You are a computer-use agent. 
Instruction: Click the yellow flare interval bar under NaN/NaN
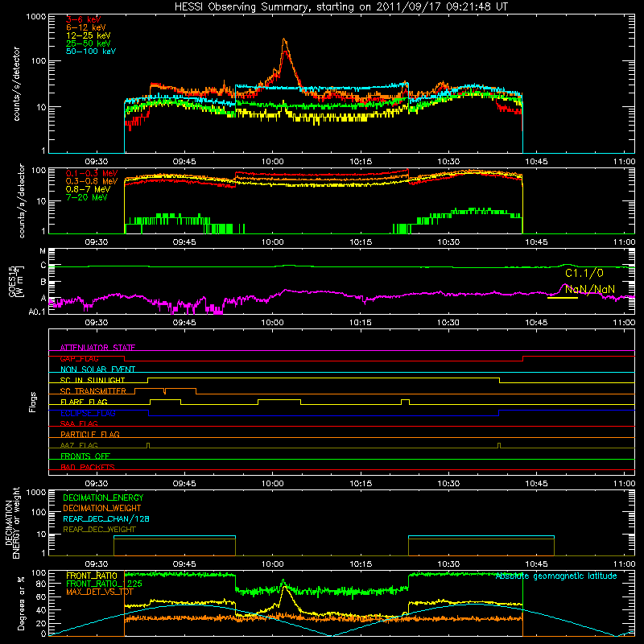point(562,298)
